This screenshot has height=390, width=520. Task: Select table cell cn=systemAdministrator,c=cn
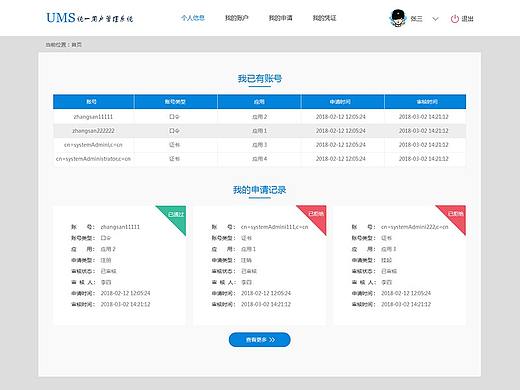click(x=93, y=159)
